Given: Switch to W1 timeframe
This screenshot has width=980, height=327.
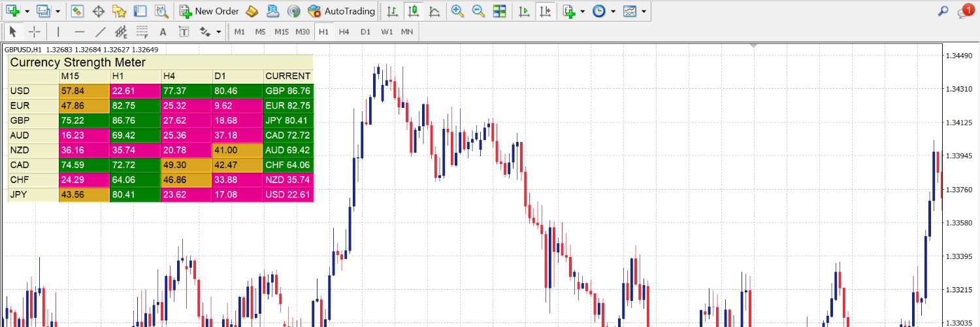Looking at the screenshot, I should click(387, 31).
